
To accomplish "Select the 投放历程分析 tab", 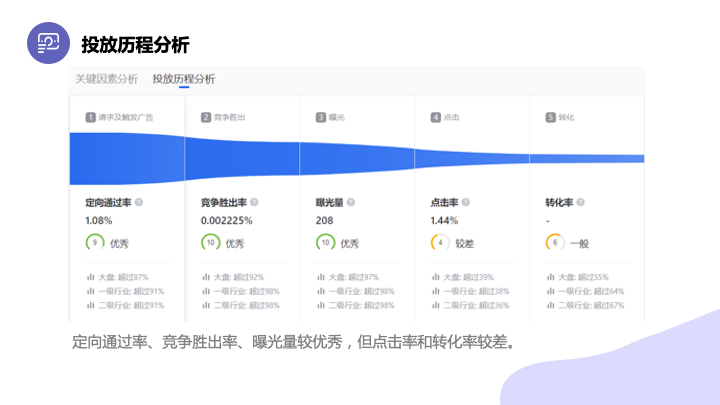I will tap(184, 79).
